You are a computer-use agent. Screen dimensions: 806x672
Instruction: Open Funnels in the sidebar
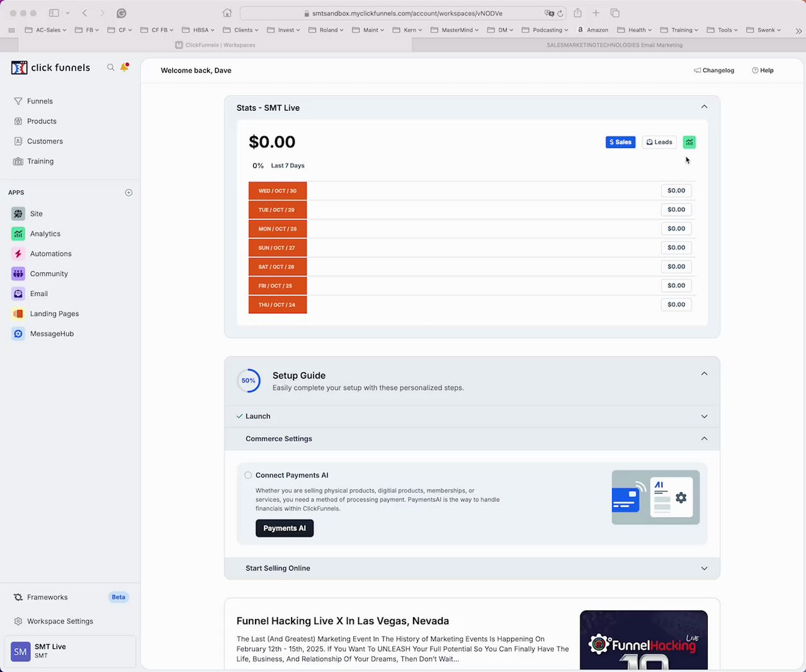click(40, 101)
